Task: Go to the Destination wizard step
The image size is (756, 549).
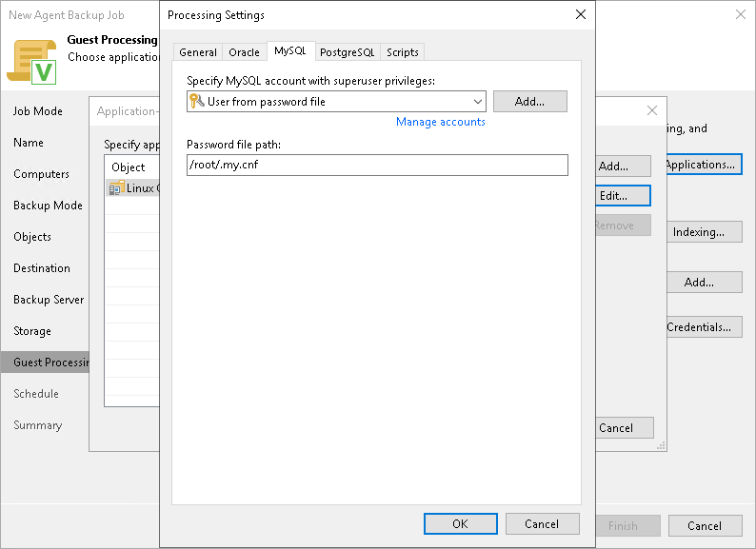Action: click(42, 268)
